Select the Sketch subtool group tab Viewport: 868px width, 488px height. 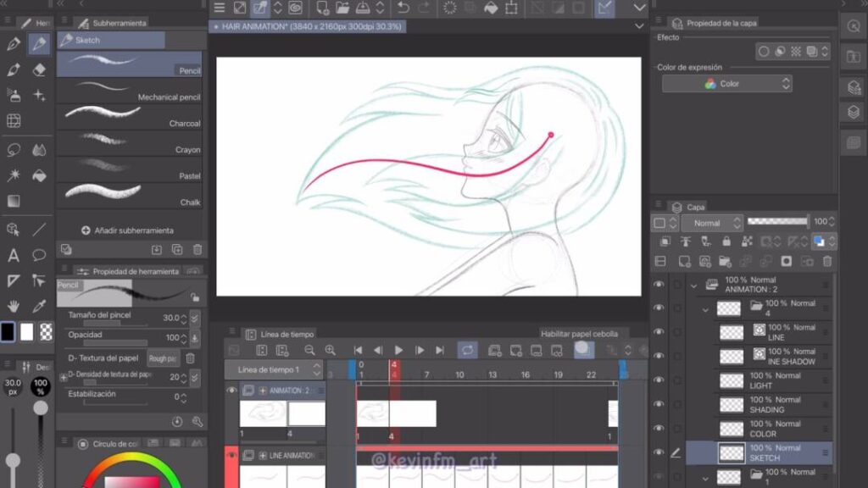coord(111,40)
